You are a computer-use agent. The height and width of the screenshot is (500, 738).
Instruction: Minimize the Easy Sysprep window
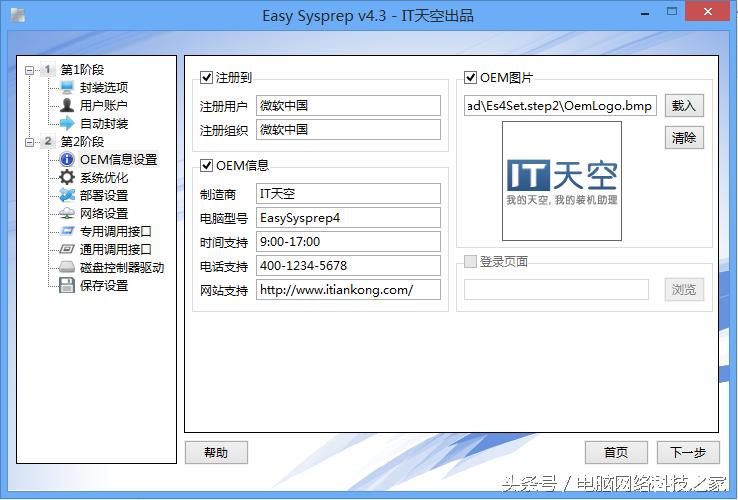(x=645, y=13)
